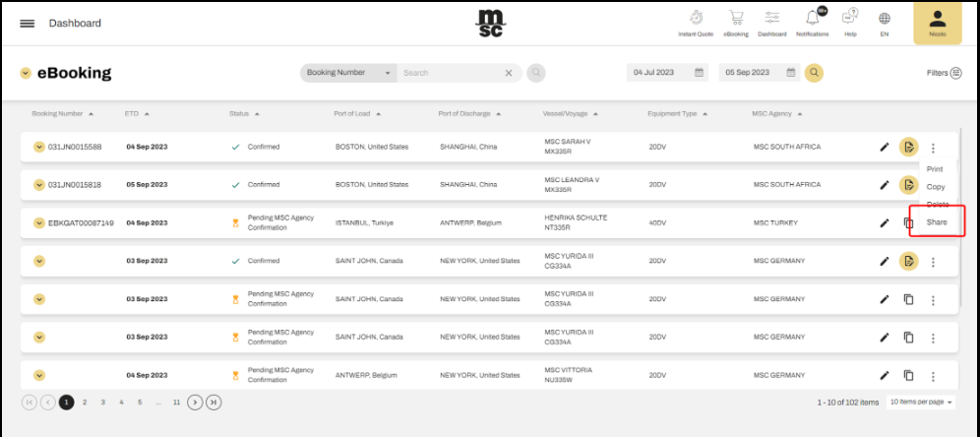
Task: Go to the previous page
Action: click(48, 403)
